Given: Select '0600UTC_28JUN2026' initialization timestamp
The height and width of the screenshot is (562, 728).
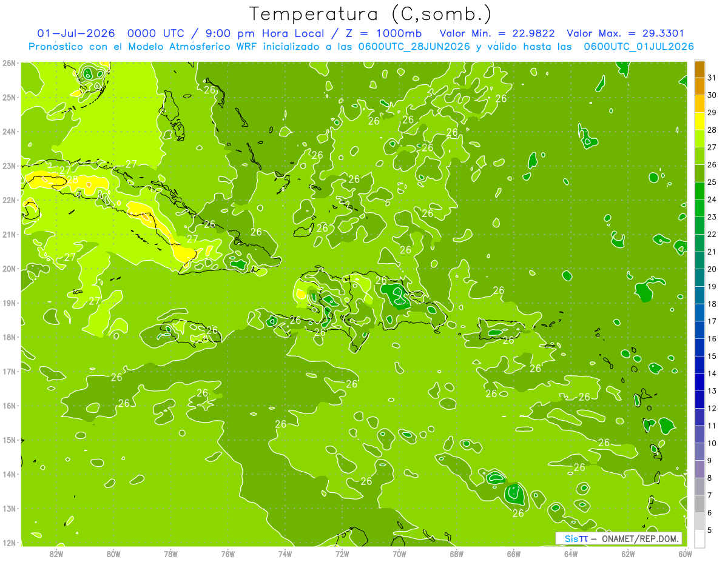Looking at the screenshot, I should pos(414,47).
